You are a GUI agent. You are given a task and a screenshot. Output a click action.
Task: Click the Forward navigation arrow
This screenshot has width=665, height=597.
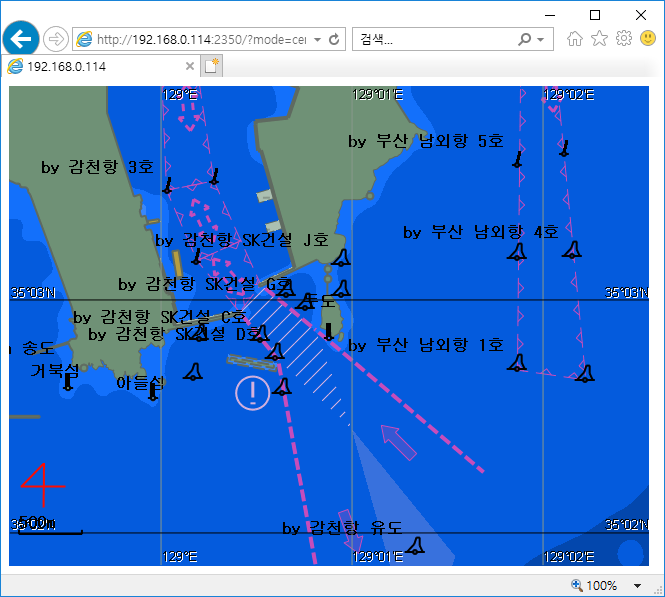(56, 39)
